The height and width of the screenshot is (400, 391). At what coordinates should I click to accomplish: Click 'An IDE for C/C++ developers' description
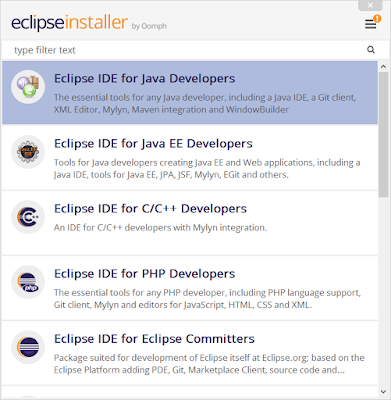point(160,228)
